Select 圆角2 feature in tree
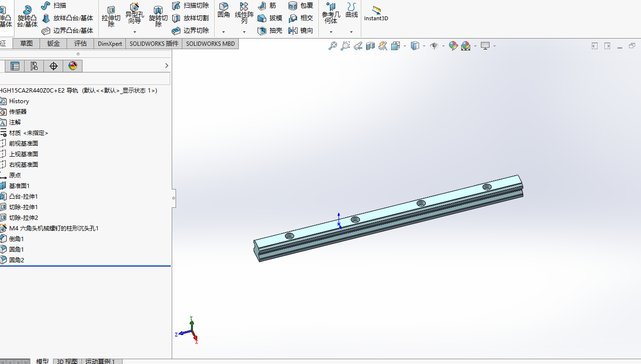 tap(12, 260)
